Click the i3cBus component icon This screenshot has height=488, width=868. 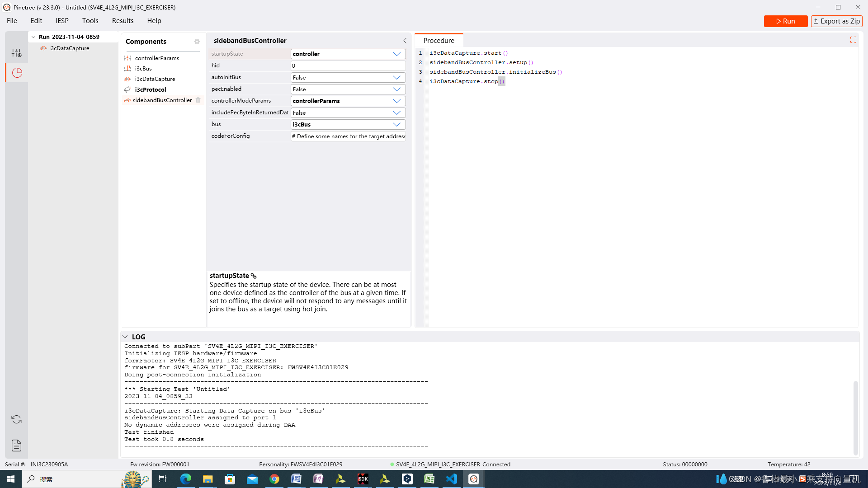pyautogui.click(x=127, y=68)
